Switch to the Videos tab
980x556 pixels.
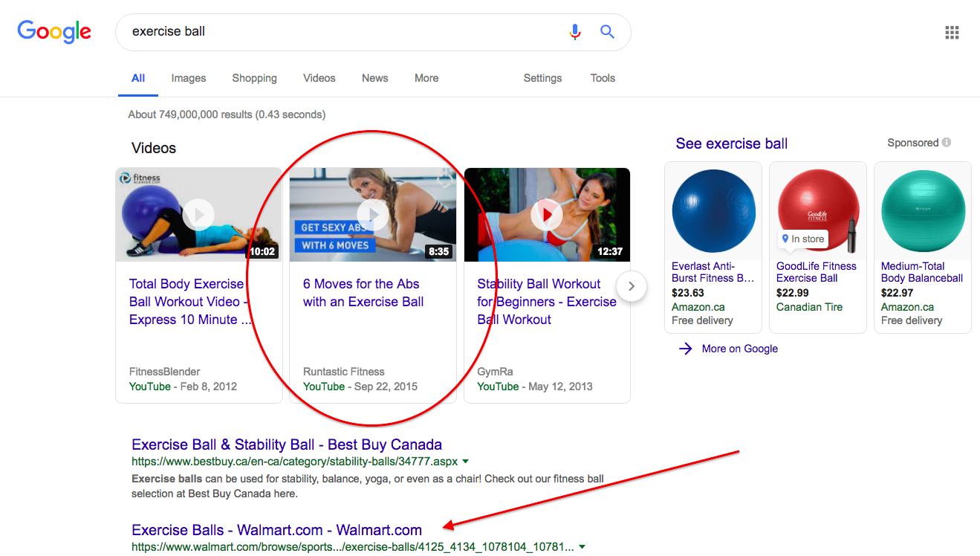click(x=319, y=78)
